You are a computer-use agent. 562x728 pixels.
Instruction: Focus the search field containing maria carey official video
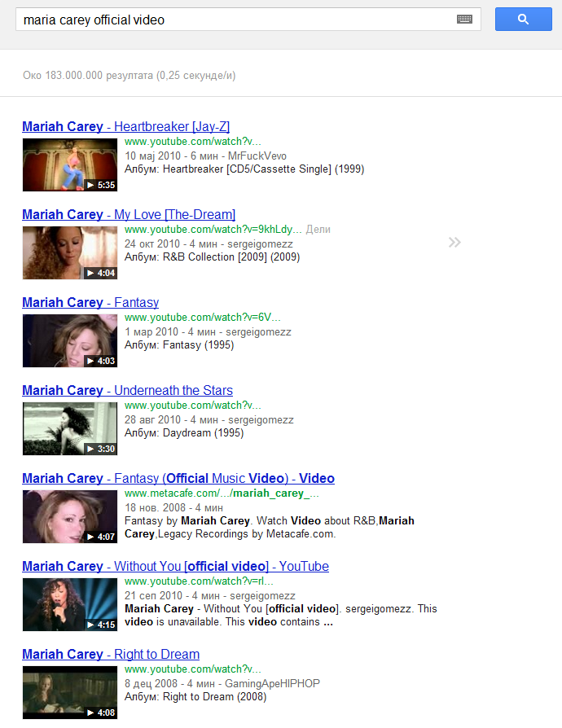click(x=248, y=20)
